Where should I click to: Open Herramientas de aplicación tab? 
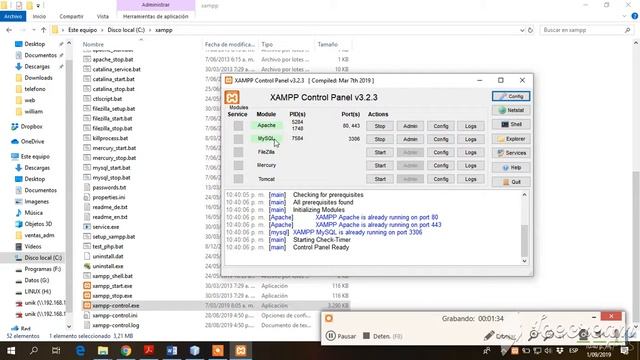tap(156, 16)
